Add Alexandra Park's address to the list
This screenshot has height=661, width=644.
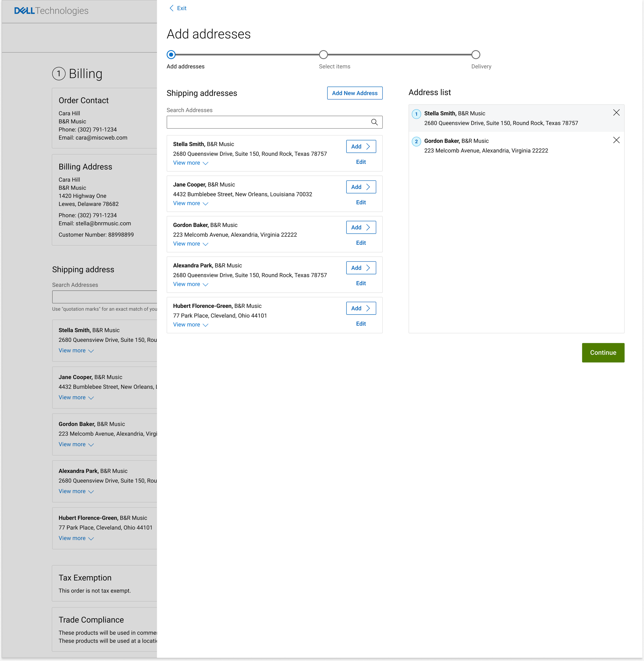(x=361, y=268)
